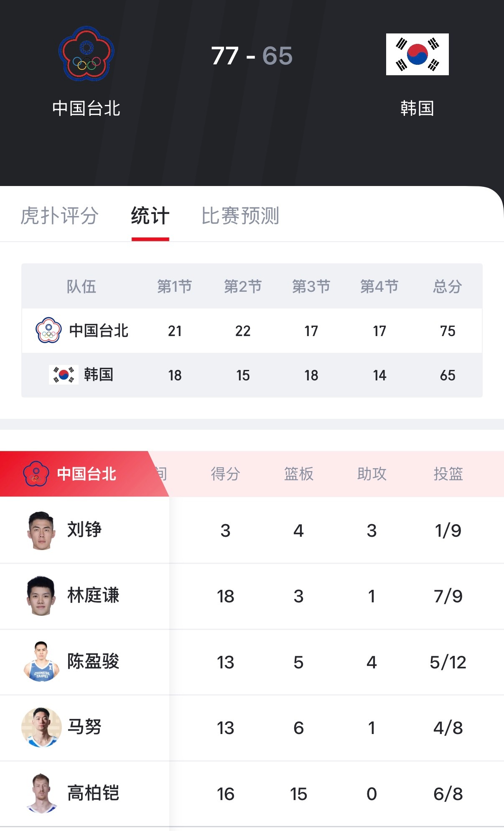504x831 pixels.
Task: Open the 比赛预测 tab
Action: 240,217
